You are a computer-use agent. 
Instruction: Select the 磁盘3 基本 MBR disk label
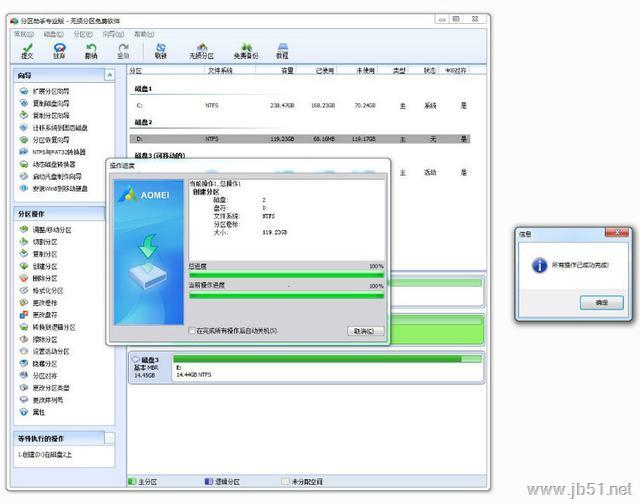[x=150, y=367]
